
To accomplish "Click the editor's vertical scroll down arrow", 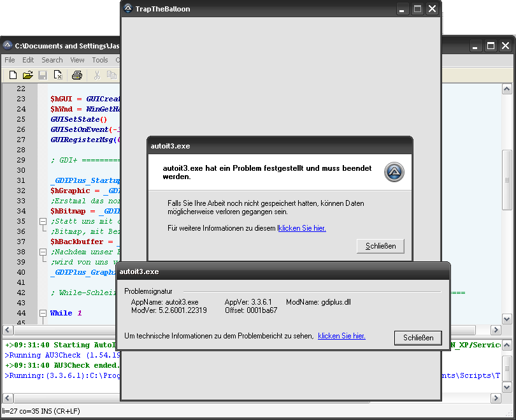I will point(506,319).
